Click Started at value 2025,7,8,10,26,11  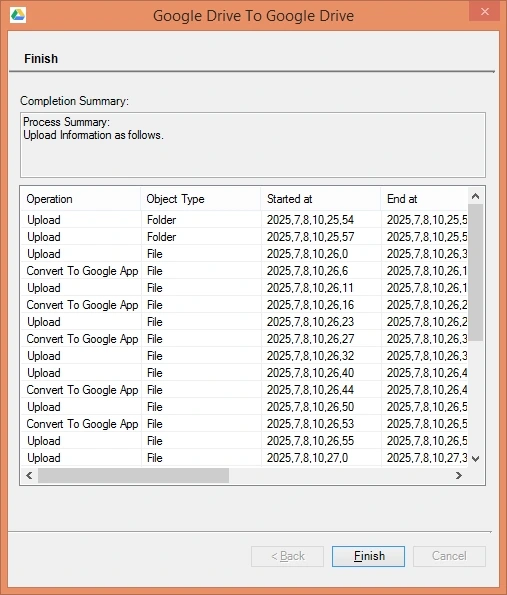310,288
